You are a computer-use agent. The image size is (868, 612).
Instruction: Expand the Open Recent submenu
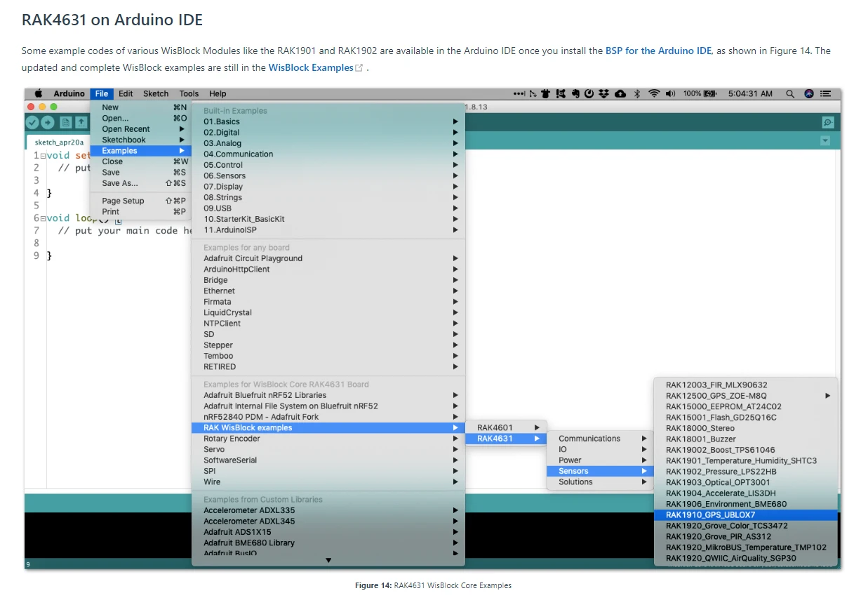140,129
